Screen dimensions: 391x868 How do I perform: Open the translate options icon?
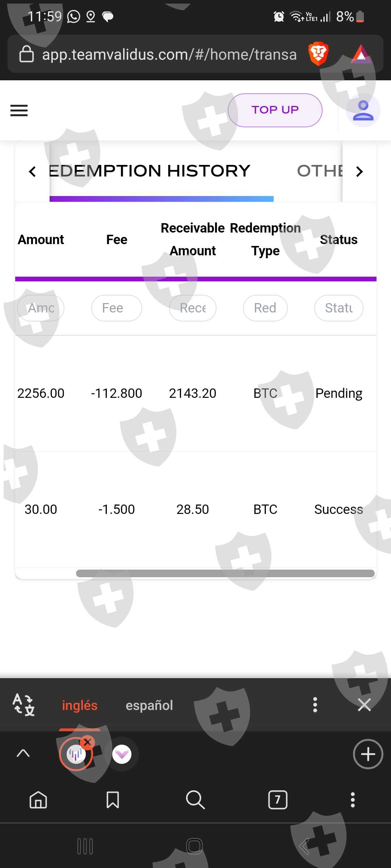click(x=24, y=705)
